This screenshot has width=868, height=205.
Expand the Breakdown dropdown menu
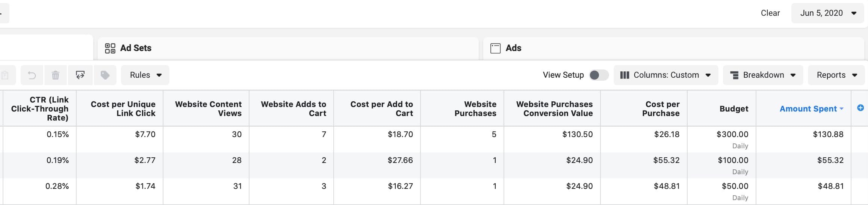tap(763, 75)
